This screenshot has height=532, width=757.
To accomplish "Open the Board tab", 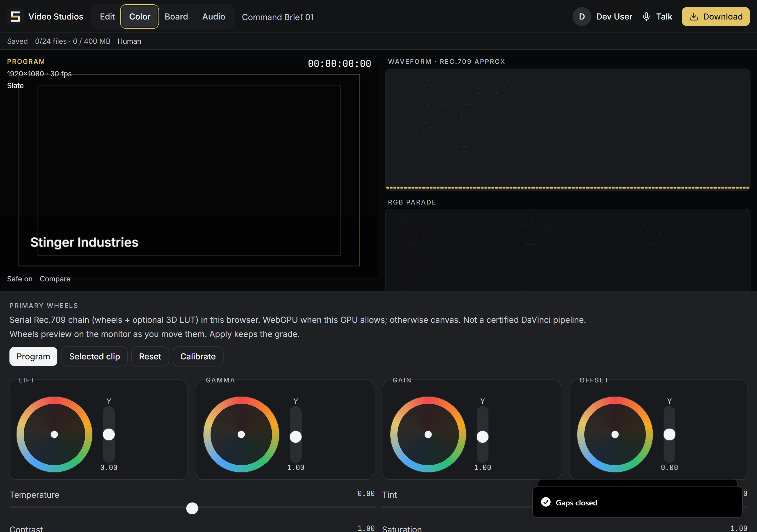I will coord(177,17).
